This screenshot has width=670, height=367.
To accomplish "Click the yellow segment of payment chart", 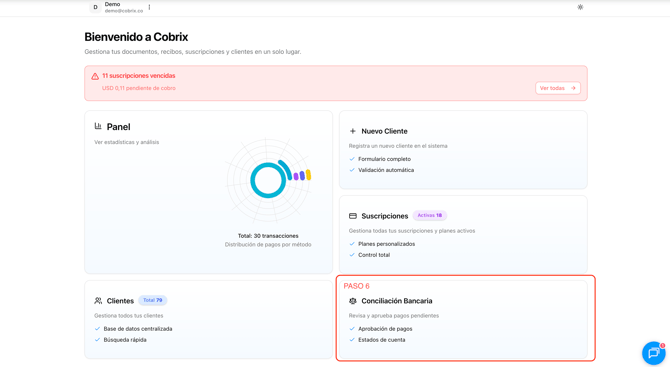I will [x=308, y=175].
